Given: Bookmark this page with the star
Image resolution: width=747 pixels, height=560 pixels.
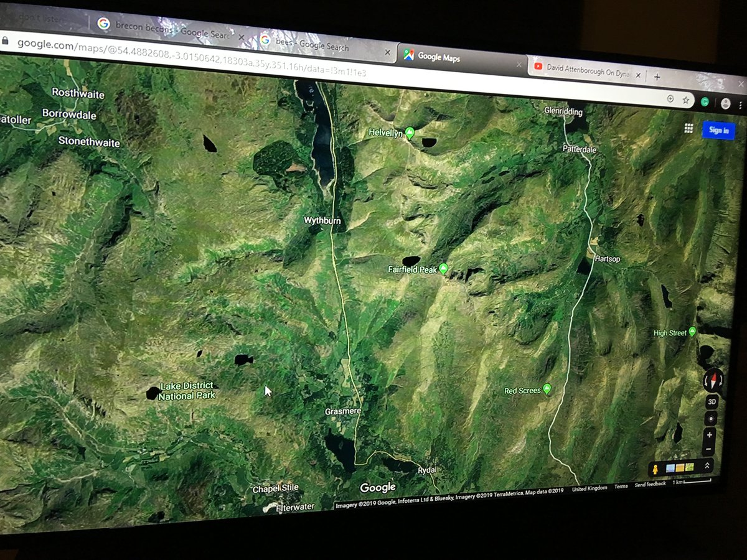Looking at the screenshot, I should pyautogui.click(x=686, y=100).
